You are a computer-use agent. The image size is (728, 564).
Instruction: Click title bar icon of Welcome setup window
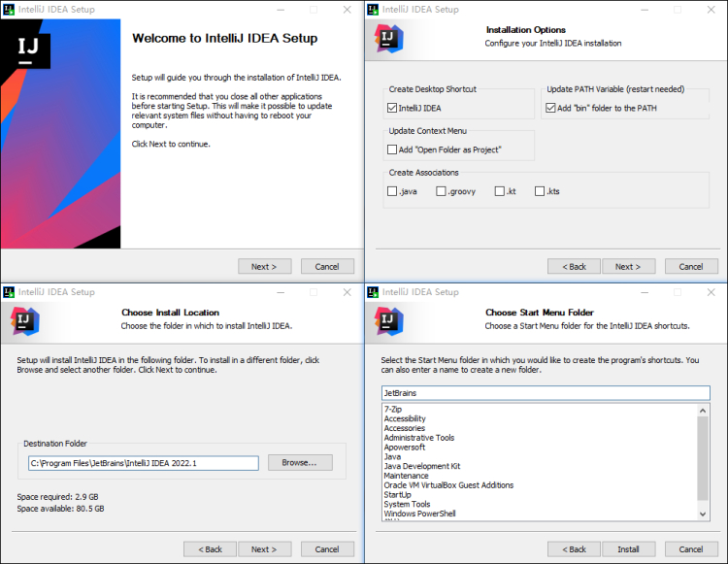[9, 10]
